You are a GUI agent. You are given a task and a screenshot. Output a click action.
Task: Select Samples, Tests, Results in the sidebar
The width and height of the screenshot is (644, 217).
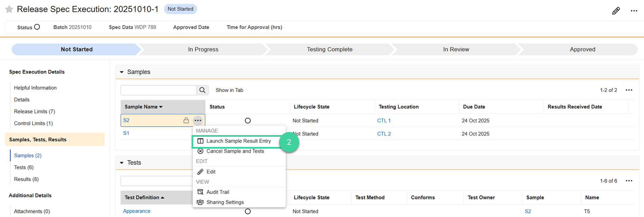pos(55,139)
